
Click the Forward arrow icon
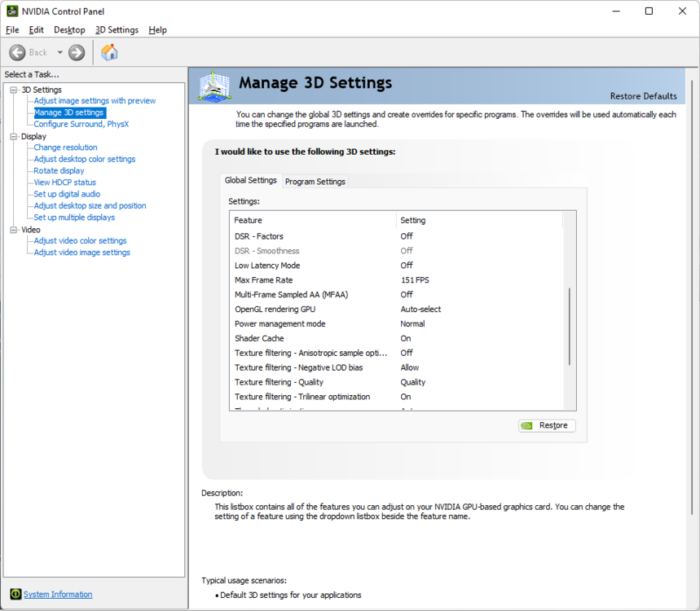pos(77,53)
